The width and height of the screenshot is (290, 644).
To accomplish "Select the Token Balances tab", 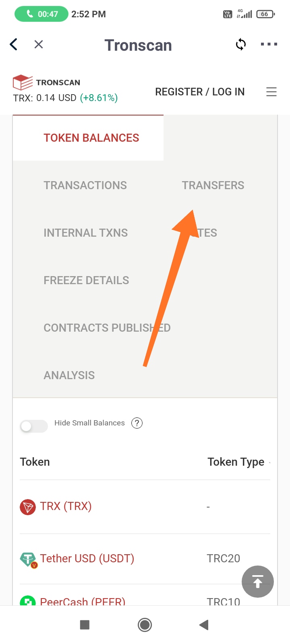I will (91, 138).
